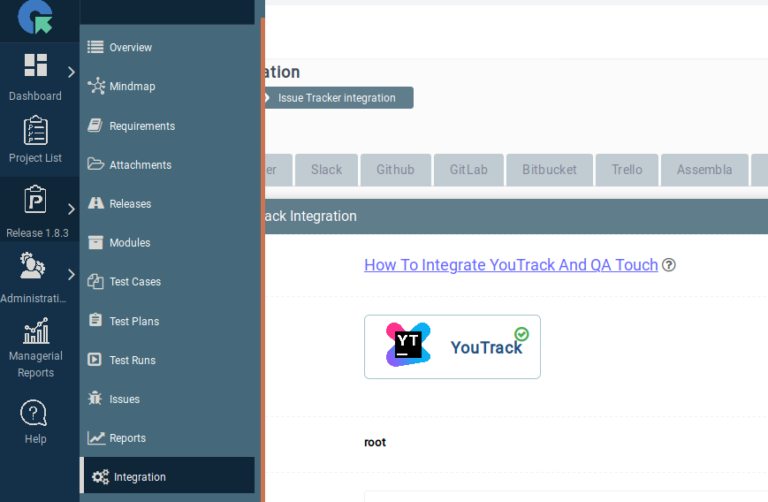The image size is (768, 502).
Task: Expand the Administration submenu arrow
Action: [x=71, y=274]
